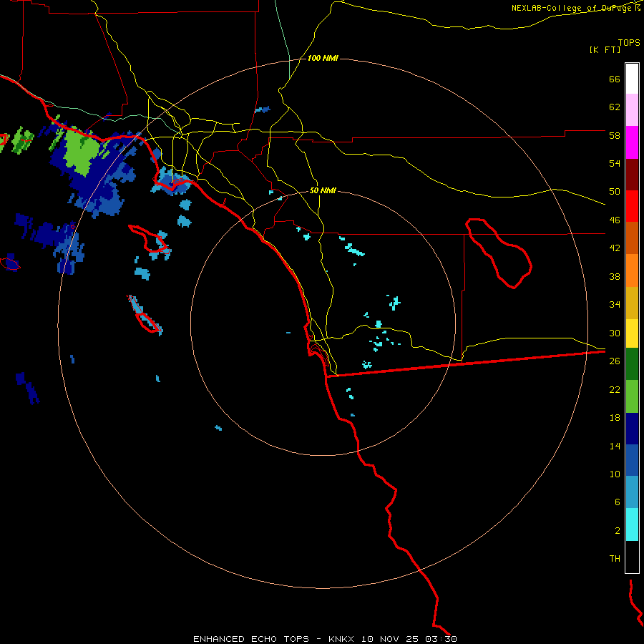Click the light green legend swatch
644x644 pixels.
click(x=632, y=396)
